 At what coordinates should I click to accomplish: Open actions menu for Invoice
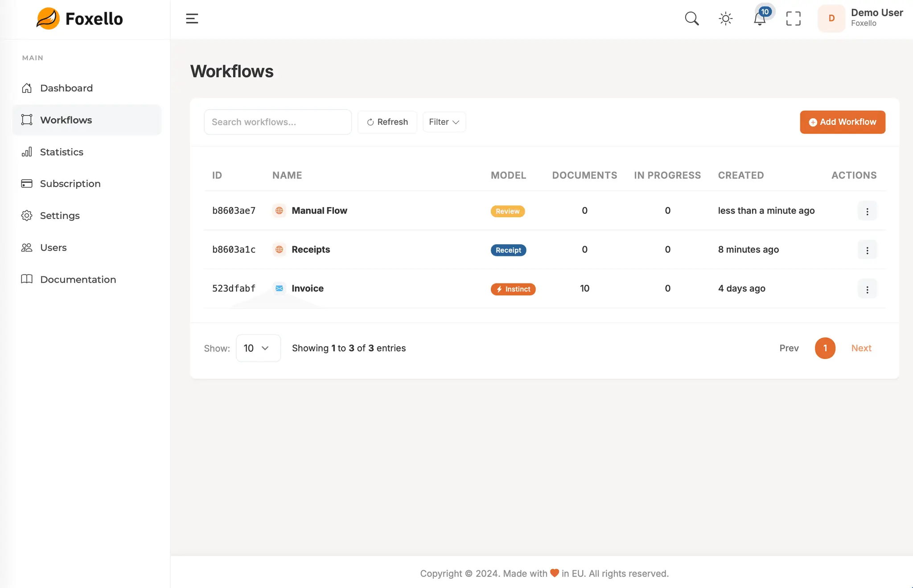pyautogui.click(x=867, y=289)
